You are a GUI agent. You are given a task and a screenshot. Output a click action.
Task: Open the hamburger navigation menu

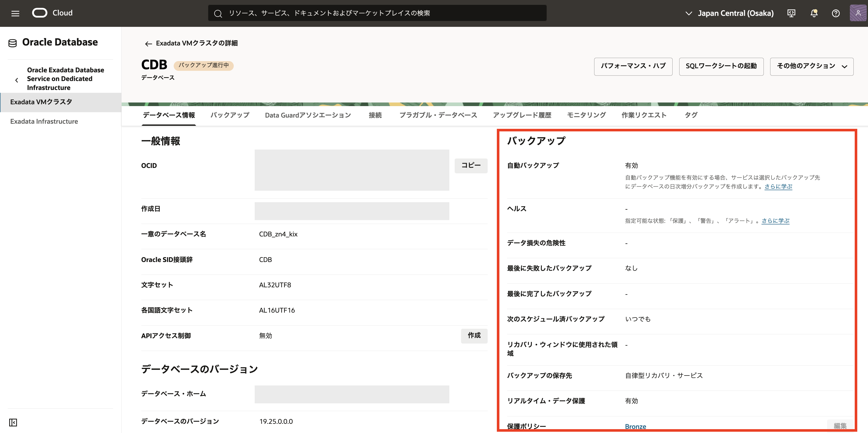[15, 14]
